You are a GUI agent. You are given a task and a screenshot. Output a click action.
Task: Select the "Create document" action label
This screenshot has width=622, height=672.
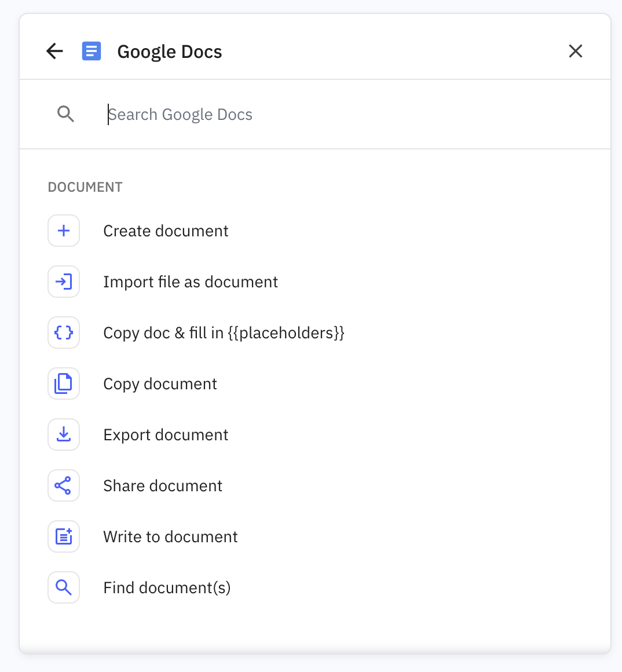coord(166,231)
